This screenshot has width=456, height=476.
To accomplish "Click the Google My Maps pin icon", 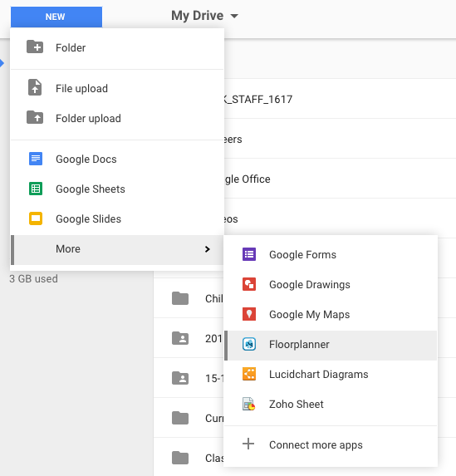I will click(x=249, y=314).
